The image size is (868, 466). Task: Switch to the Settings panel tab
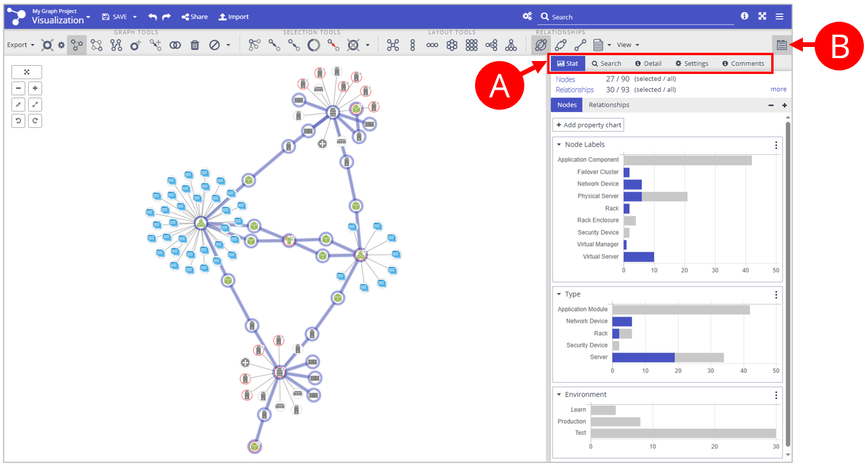point(691,63)
